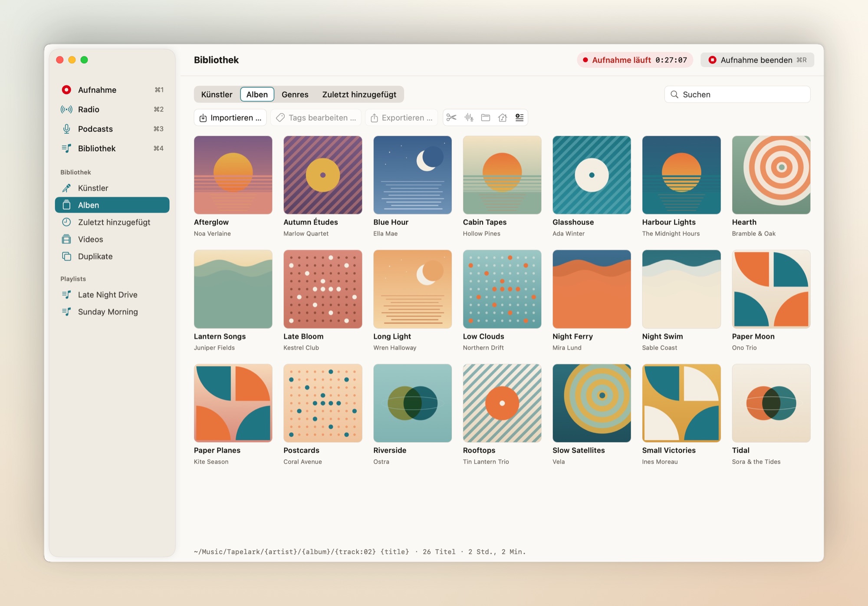
Task: Click the Tags bearbeiten … button
Action: point(316,118)
